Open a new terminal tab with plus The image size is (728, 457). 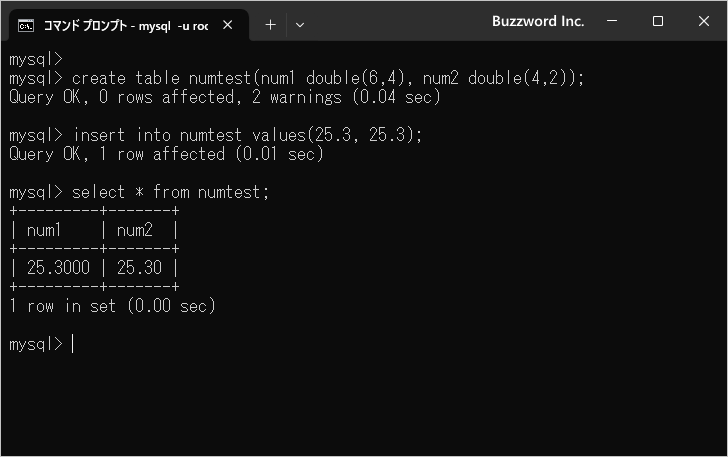point(270,25)
